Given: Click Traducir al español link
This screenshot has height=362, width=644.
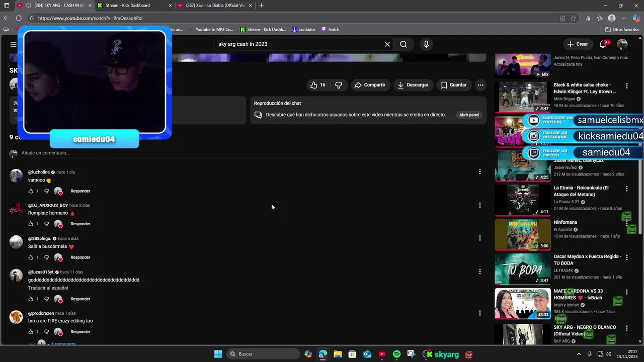Looking at the screenshot, I should click(48, 288).
